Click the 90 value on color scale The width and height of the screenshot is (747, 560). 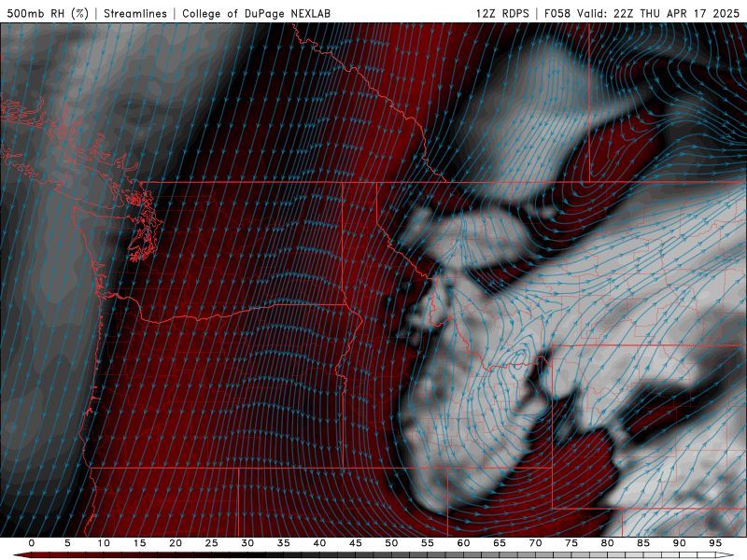click(680, 543)
